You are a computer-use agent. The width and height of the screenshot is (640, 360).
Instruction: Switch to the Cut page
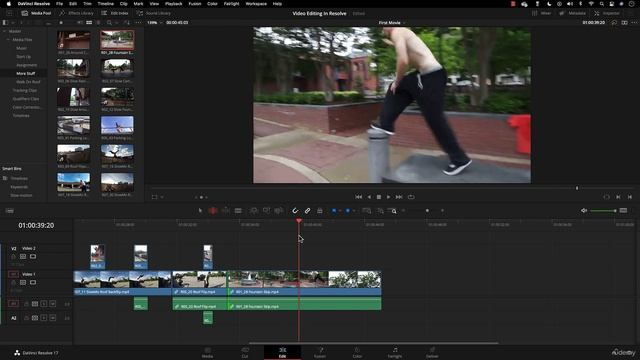(245, 353)
